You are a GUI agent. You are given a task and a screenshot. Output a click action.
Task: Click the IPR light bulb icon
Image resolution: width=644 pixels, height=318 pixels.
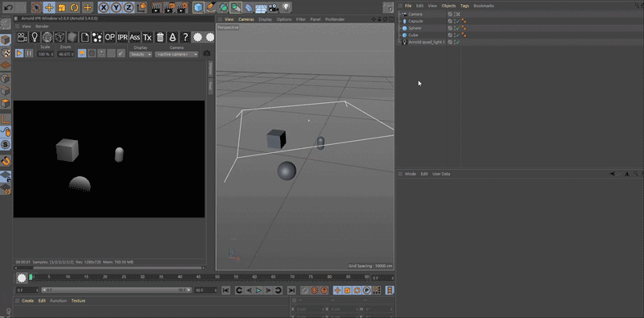35,37
